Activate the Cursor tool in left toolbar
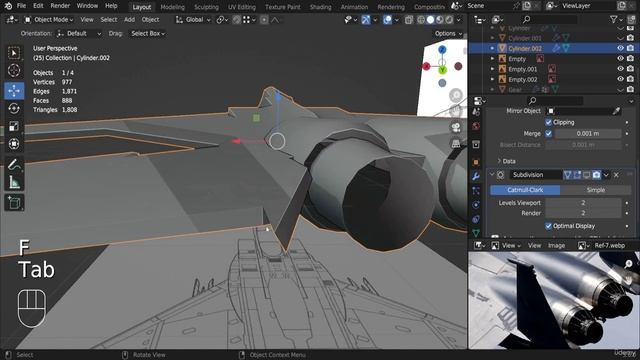Image resolution: width=640 pixels, height=360 pixels. (x=14, y=70)
